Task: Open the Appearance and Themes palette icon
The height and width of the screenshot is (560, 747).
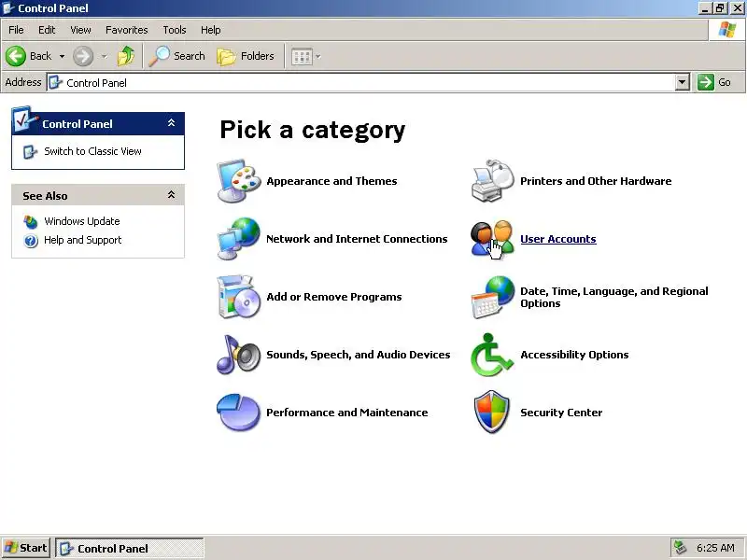Action: pos(239,181)
